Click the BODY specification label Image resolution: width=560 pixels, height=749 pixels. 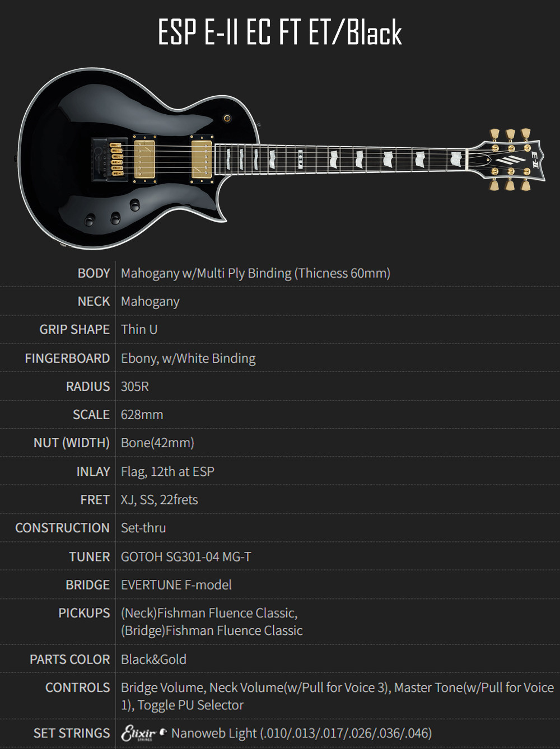pyautogui.click(x=94, y=273)
